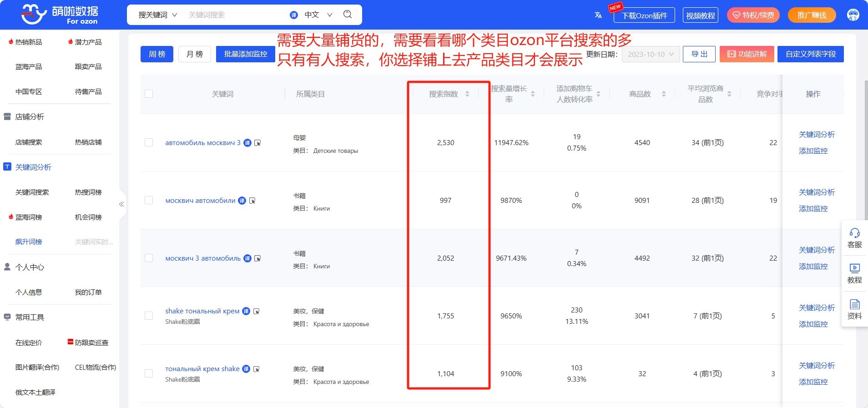Open 蓝海词榜 in the sidebar menu
This screenshot has width=868, height=408.
pos(29,217)
